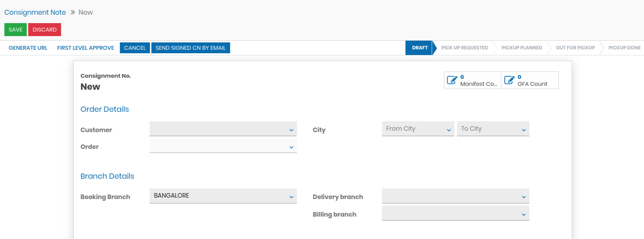Open the Delivery branch dropdown
This screenshot has width=644, height=239.
[455, 196]
